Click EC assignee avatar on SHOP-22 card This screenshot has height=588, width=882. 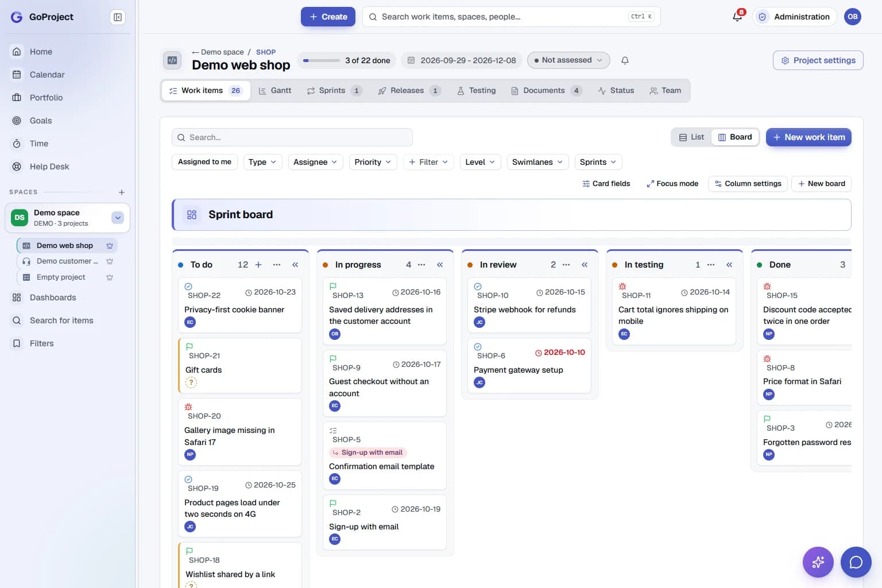tap(190, 322)
